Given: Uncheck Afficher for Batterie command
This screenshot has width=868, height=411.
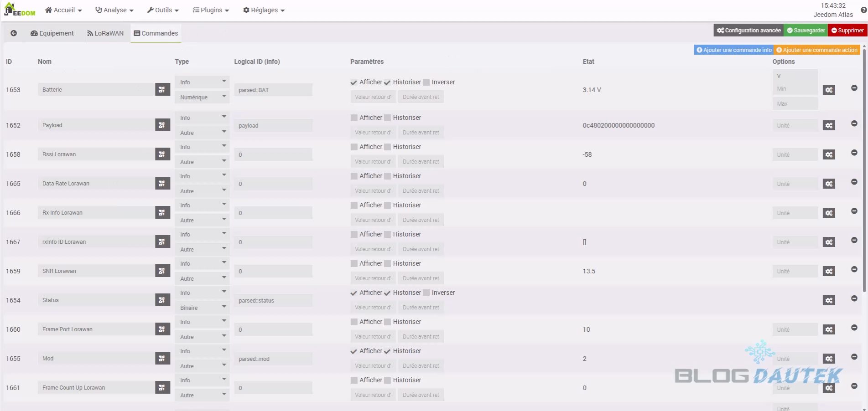Looking at the screenshot, I should (x=354, y=82).
